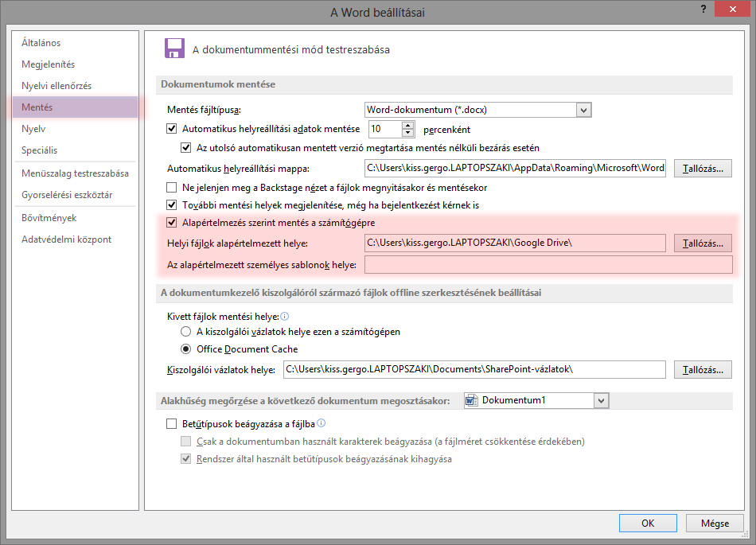Click the info icon next to Kivett fájlok mentési helye
This screenshot has height=545, width=756.
point(284,316)
